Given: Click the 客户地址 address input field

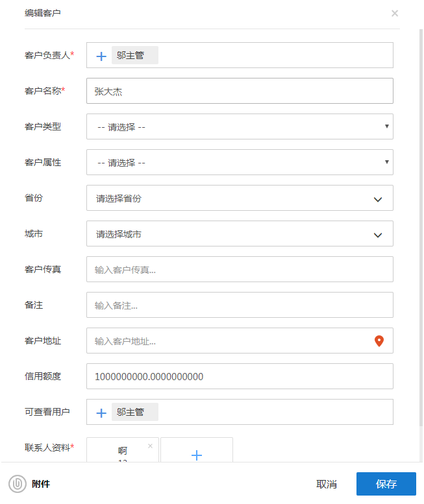Looking at the screenshot, I should (240, 341).
